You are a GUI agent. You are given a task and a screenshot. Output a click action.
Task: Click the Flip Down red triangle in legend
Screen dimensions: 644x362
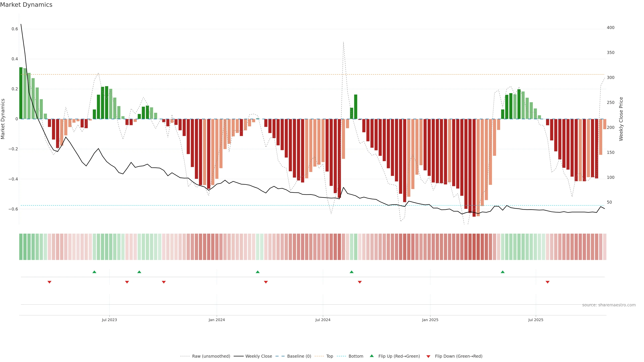pos(428,356)
